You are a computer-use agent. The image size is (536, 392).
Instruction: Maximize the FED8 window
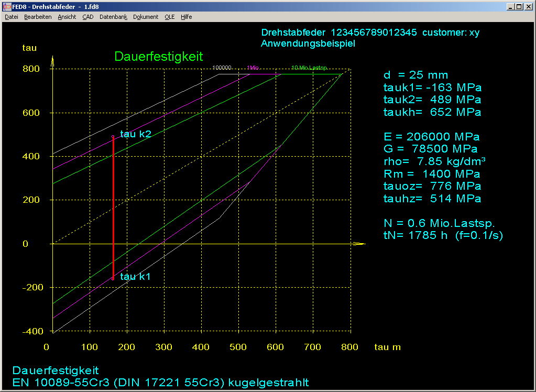(519, 7)
